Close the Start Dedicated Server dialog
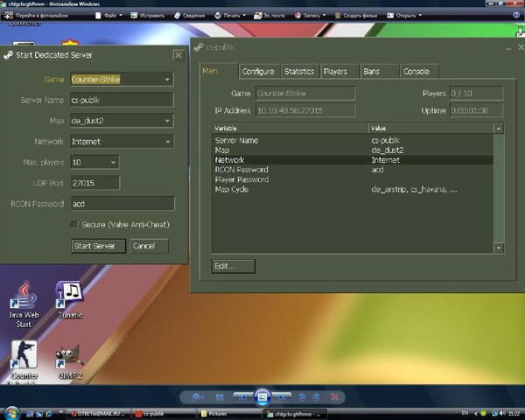This screenshot has height=420, width=525. click(x=178, y=55)
